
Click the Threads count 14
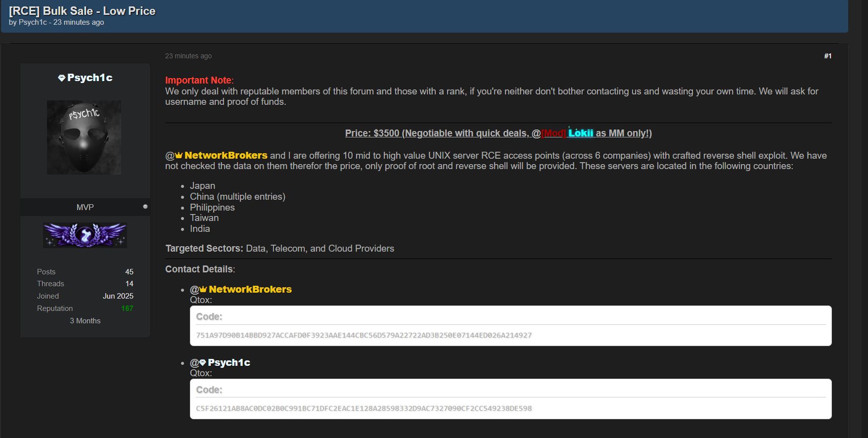tap(129, 284)
